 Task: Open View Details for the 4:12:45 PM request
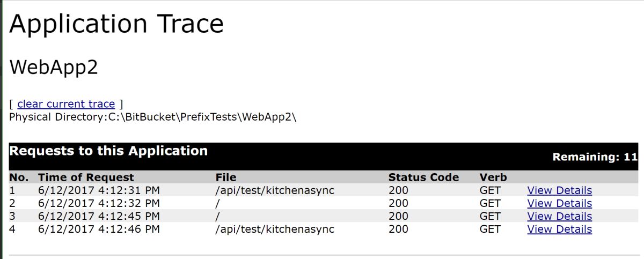pos(559,216)
